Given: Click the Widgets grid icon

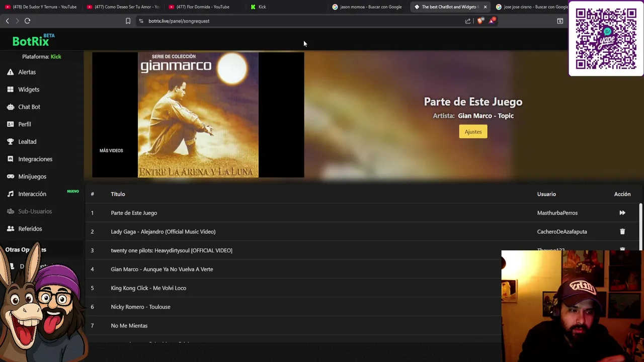Looking at the screenshot, I should tap(10, 89).
